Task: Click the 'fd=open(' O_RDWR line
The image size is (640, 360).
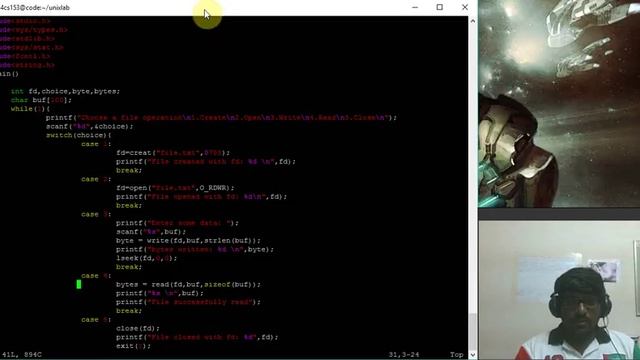Action: point(176,188)
